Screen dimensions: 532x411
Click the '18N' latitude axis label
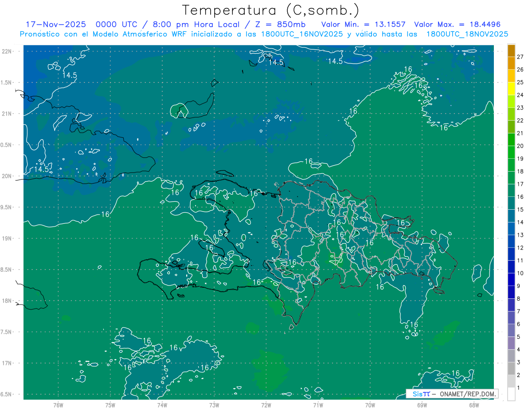tap(7, 301)
